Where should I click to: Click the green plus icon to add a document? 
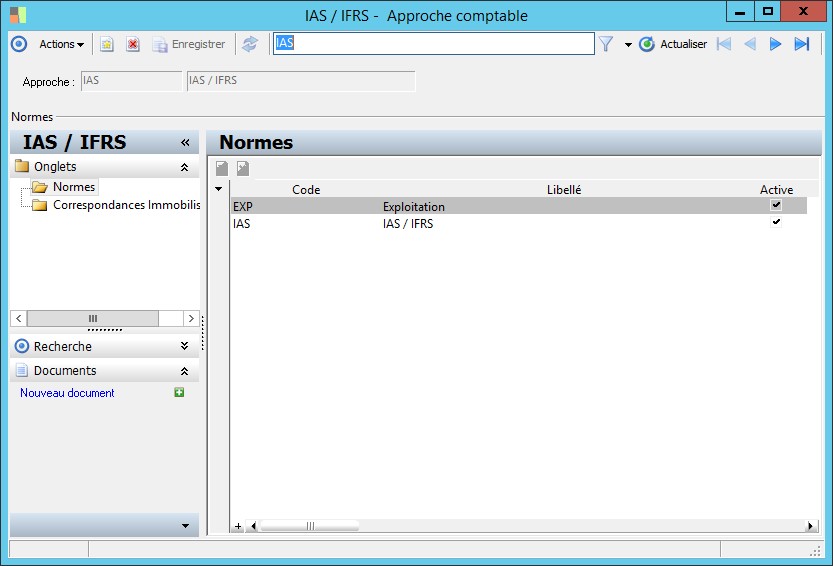click(x=179, y=392)
